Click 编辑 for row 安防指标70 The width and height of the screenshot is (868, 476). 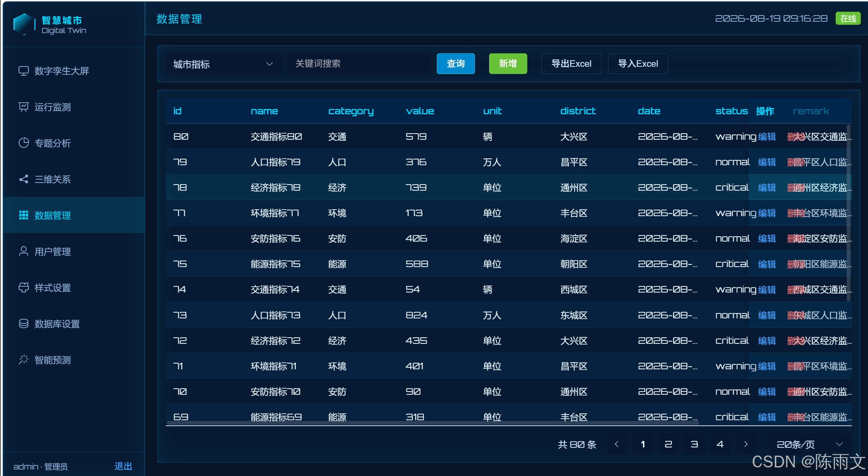point(767,392)
